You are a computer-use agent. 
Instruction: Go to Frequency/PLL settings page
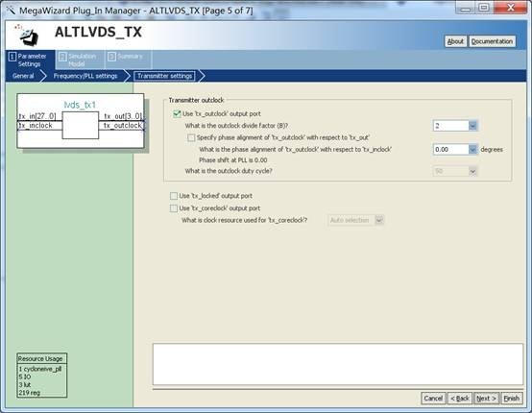tap(85, 76)
